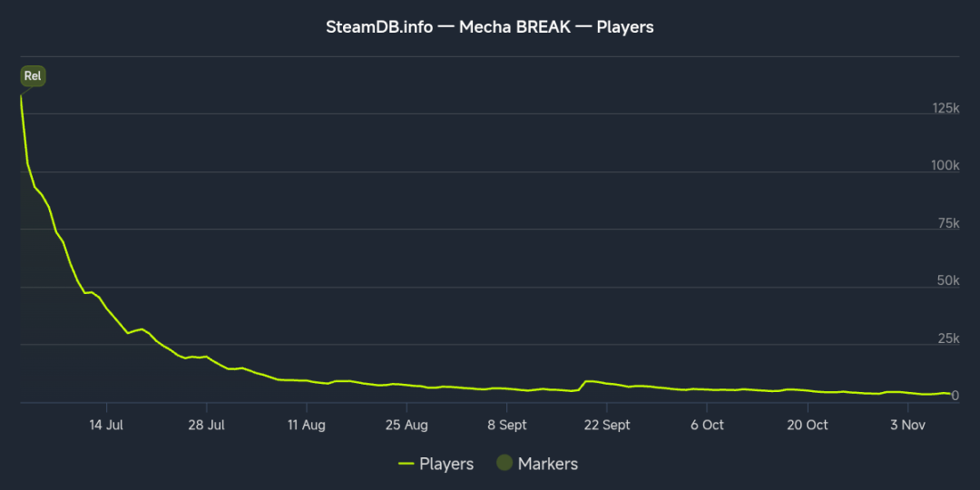This screenshot has height=490, width=980.
Task: Click the 100k y-axis label
Action: (x=946, y=166)
